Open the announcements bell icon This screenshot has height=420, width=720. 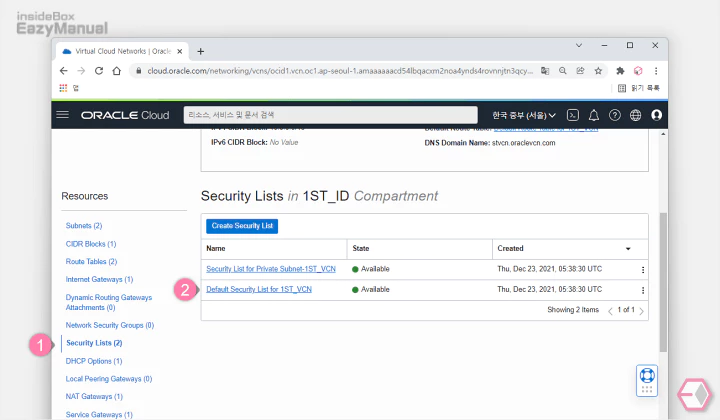point(594,115)
